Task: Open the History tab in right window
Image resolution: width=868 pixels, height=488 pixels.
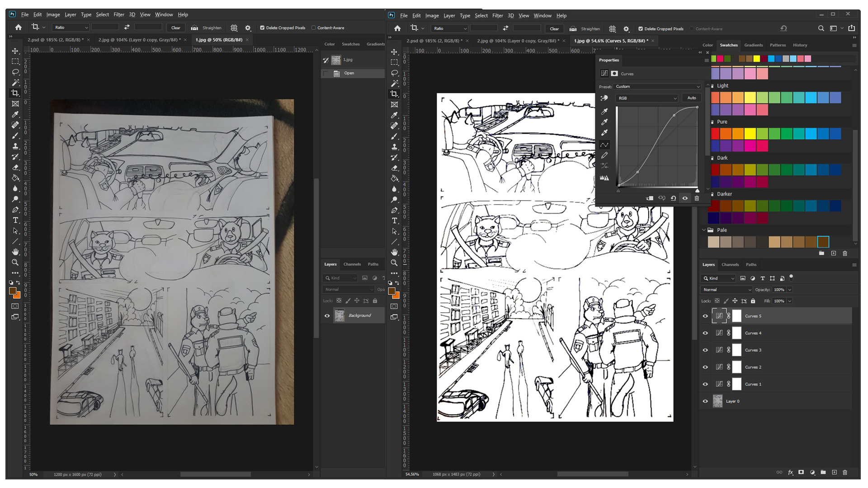Action: (x=800, y=45)
